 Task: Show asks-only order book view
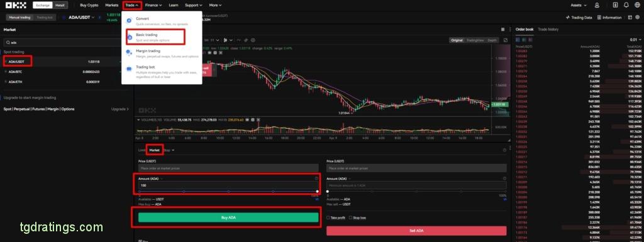[x=530, y=40]
